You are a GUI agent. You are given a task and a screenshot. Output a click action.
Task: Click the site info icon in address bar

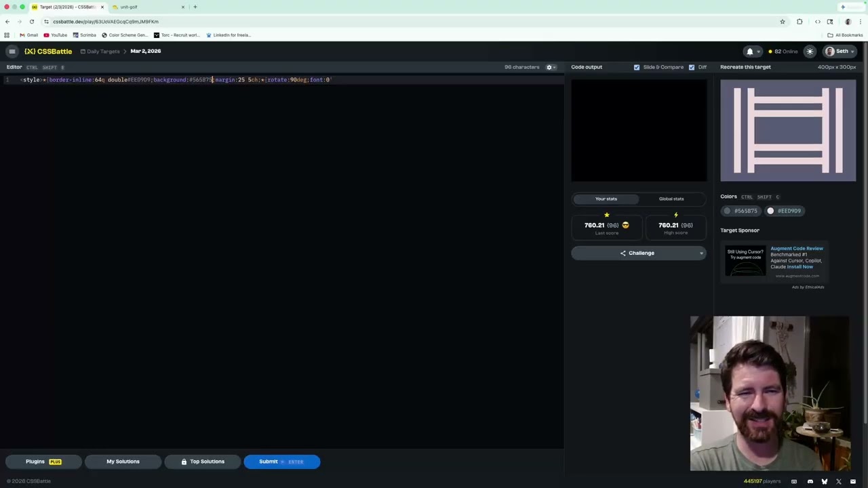pos(46,22)
